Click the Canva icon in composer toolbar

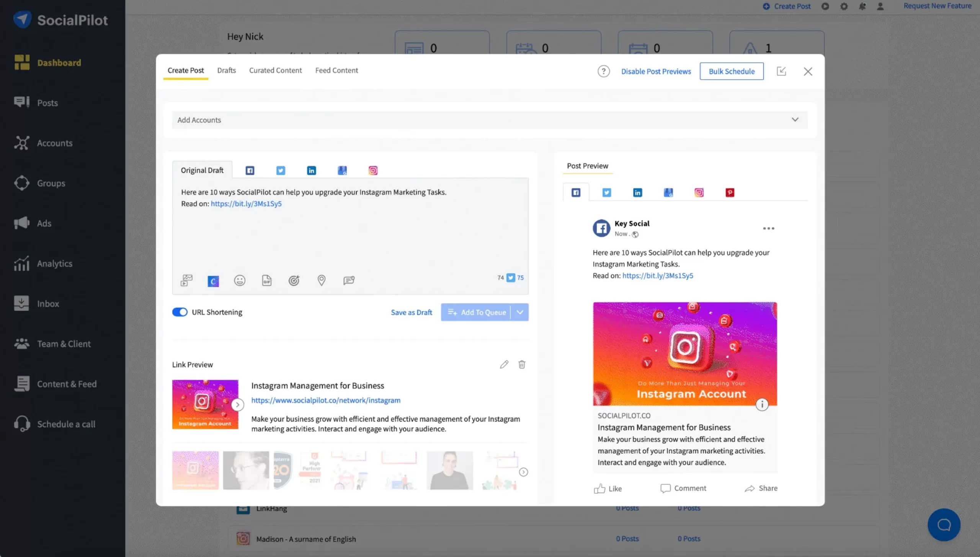(x=213, y=281)
